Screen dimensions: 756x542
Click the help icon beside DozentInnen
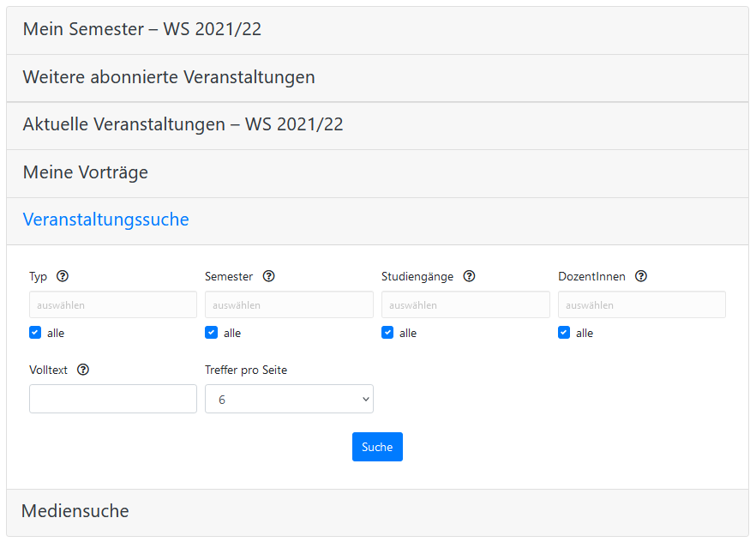pyautogui.click(x=641, y=277)
